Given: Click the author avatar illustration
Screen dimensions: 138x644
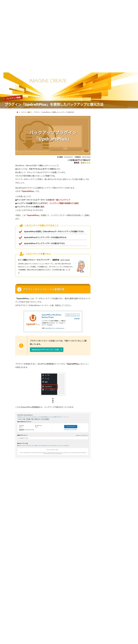Looking at the screenshot, I should [81, 267].
